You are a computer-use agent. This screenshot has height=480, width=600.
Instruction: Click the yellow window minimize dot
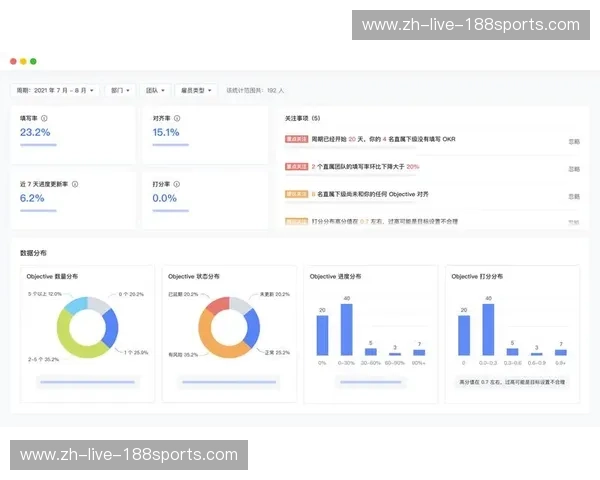(23, 61)
